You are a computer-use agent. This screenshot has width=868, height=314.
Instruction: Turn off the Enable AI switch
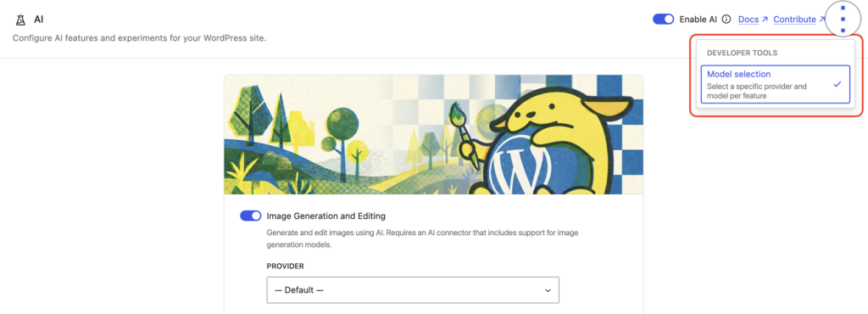tap(663, 20)
